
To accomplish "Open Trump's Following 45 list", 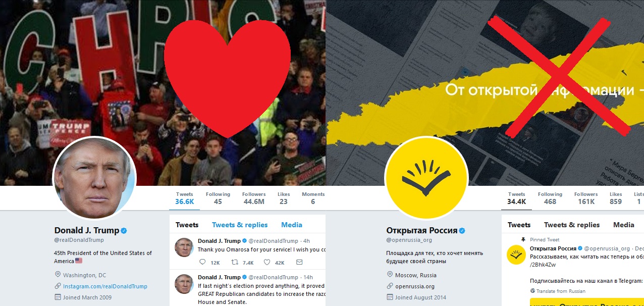I will pos(218,198).
